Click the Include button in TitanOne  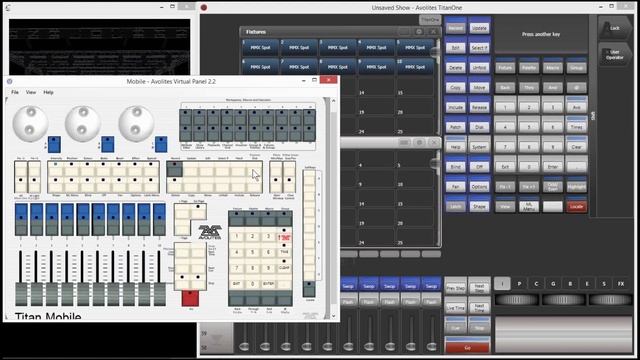coord(456,107)
